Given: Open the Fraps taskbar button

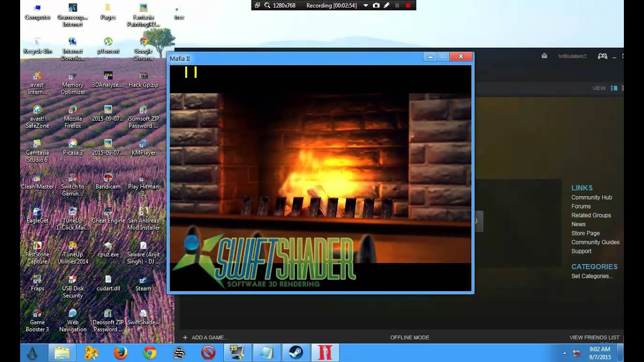Looking at the screenshot, I should tap(237, 353).
